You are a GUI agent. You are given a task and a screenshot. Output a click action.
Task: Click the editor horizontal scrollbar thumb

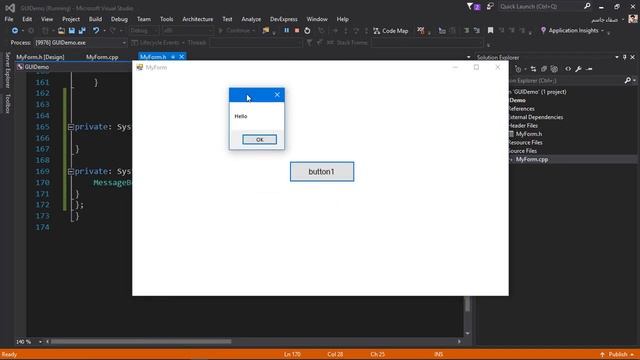click(x=141, y=342)
